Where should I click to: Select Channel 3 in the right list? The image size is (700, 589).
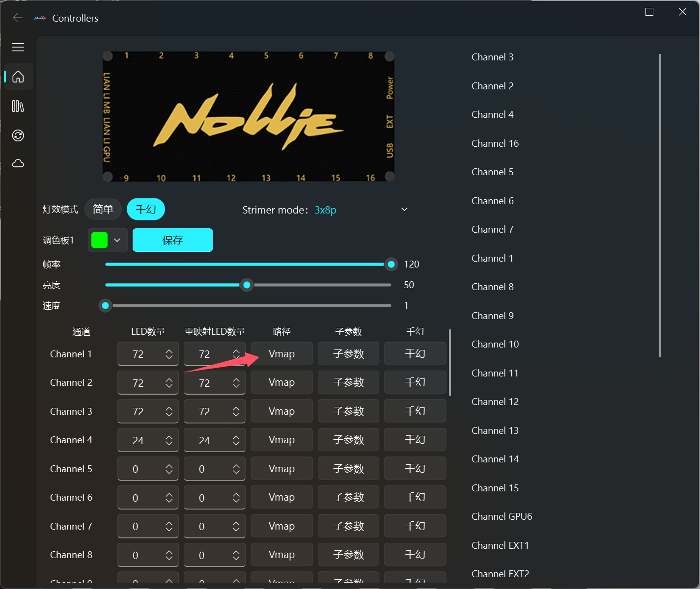pos(493,57)
